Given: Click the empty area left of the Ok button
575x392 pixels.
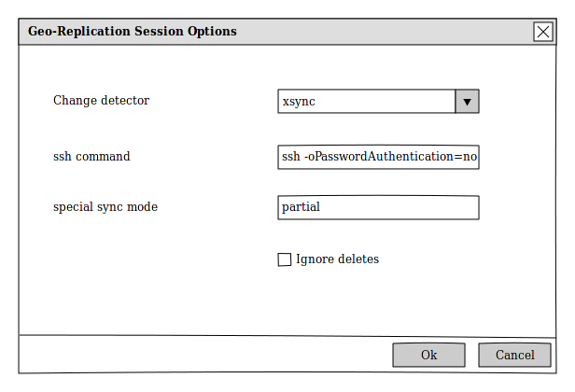Looking at the screenshot, I should click(x=205, y=355).
